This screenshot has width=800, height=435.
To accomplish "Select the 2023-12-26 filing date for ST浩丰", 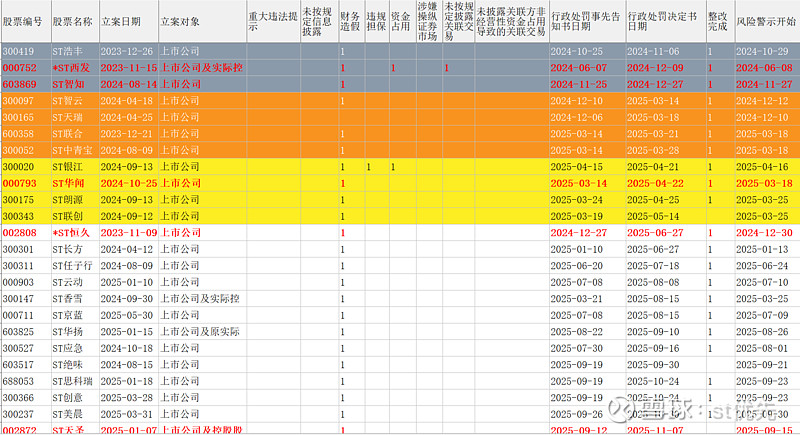I will (127, 52).
